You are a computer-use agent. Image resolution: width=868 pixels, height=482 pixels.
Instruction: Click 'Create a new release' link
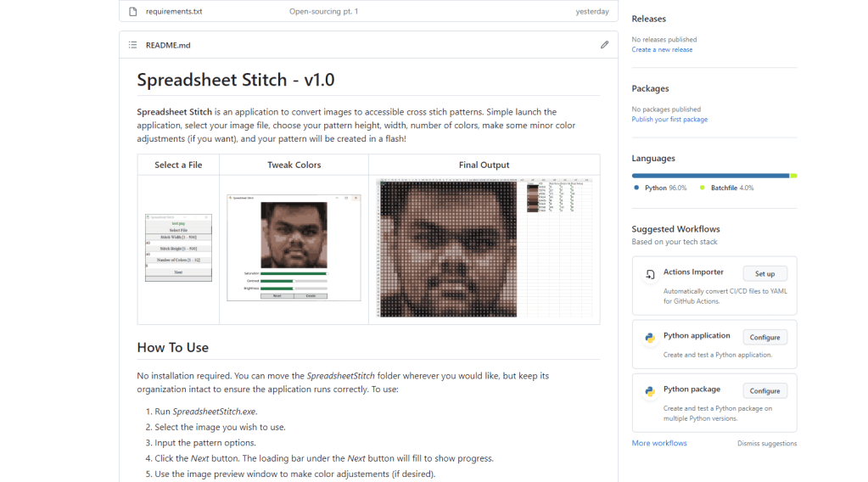(x=662, y=50)
